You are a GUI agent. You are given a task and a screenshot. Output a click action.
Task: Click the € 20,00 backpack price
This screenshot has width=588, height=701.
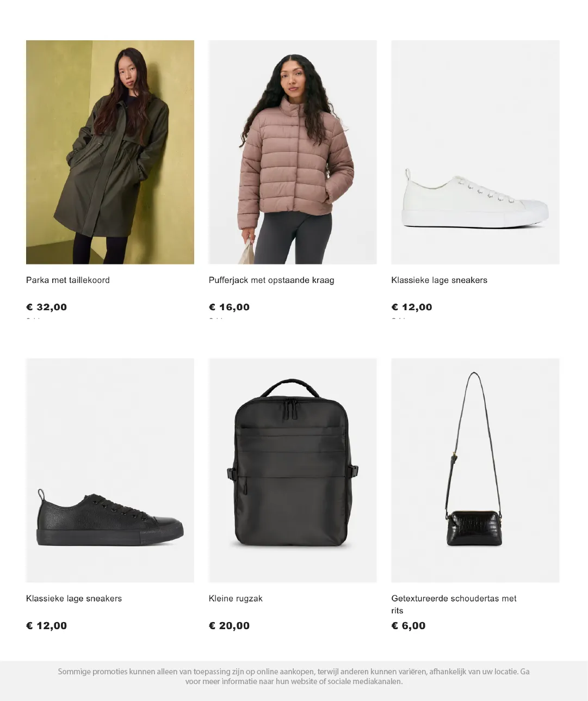[229, 626]
